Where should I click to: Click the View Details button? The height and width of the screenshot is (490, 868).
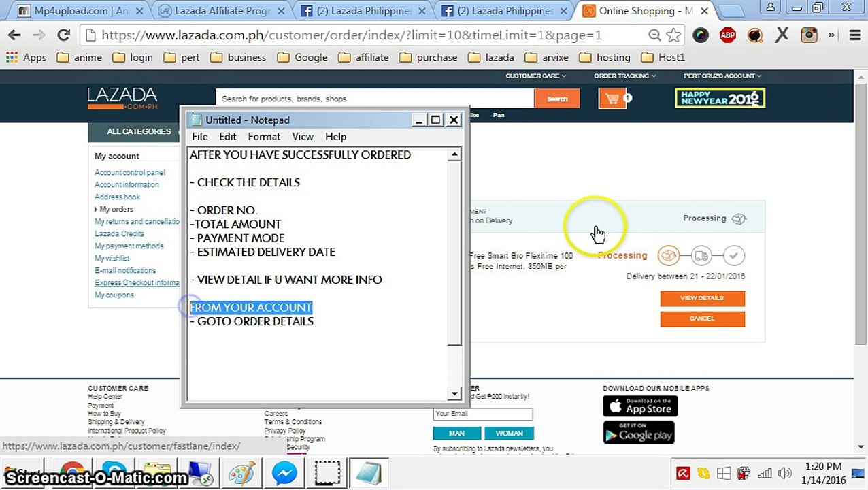coord(702,298)
